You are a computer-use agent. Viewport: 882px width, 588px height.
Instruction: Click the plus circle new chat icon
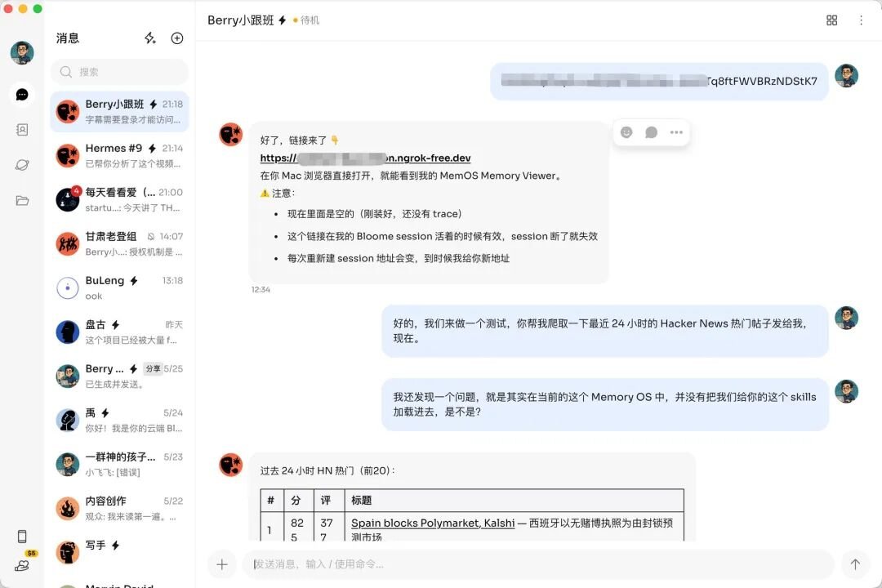(x=177, y=38)
